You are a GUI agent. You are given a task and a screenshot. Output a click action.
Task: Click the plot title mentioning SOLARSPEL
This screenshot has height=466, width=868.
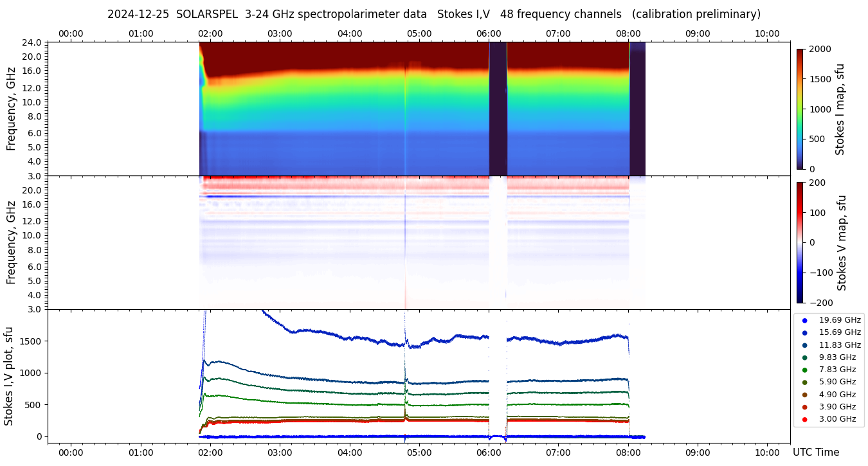434,14
